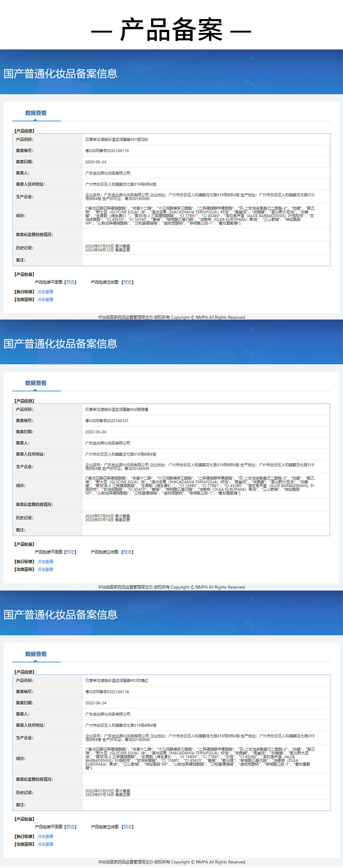Image resolution: width=343 pixels, height=868 pixels.
Task: View 执行标准 of filing 粤G妆网备字2022166118
Action: [45, 836]
